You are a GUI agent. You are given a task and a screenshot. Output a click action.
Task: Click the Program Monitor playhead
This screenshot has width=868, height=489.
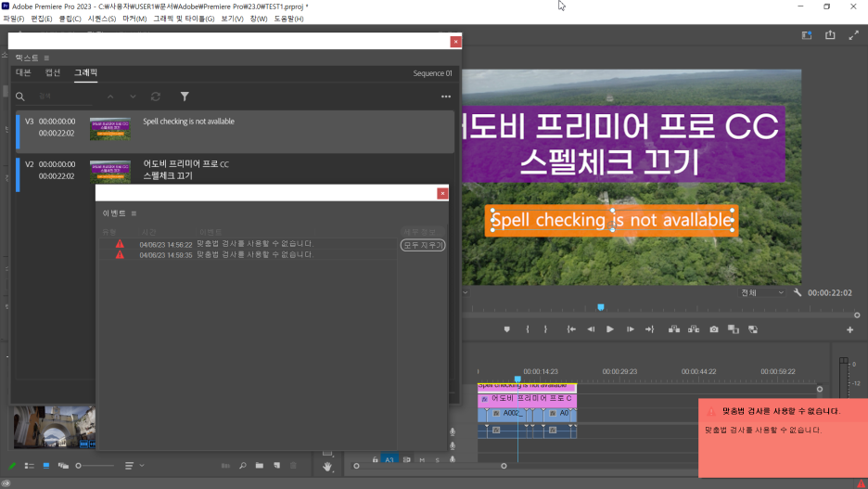pyautogui.click(x=601, y=307)
